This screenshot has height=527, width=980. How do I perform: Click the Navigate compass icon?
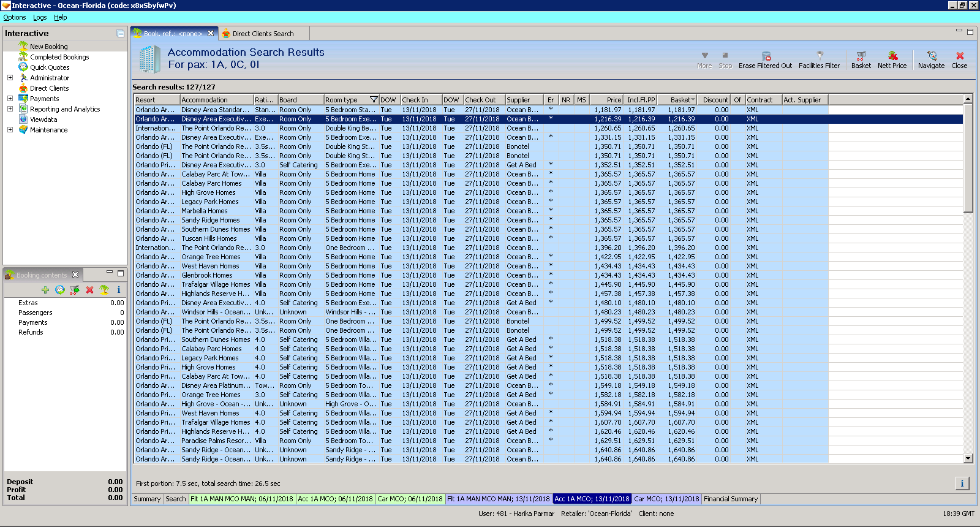tap(931, 56)
